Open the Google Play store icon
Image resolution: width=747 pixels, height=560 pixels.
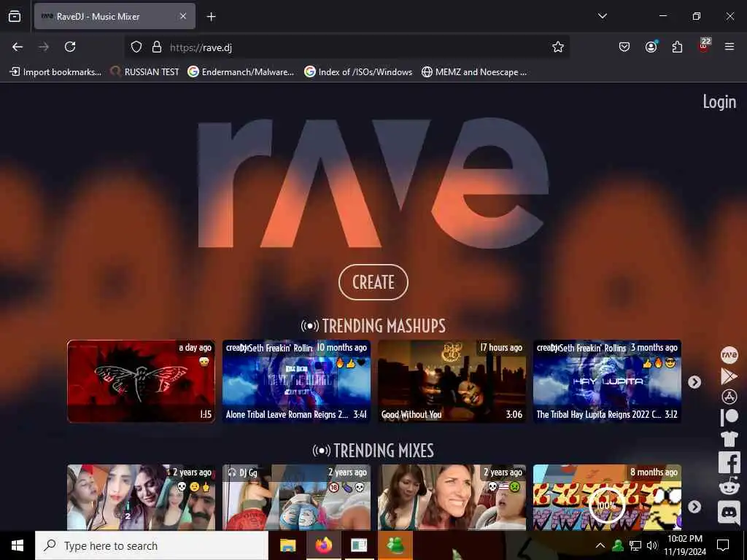point(729,376)
